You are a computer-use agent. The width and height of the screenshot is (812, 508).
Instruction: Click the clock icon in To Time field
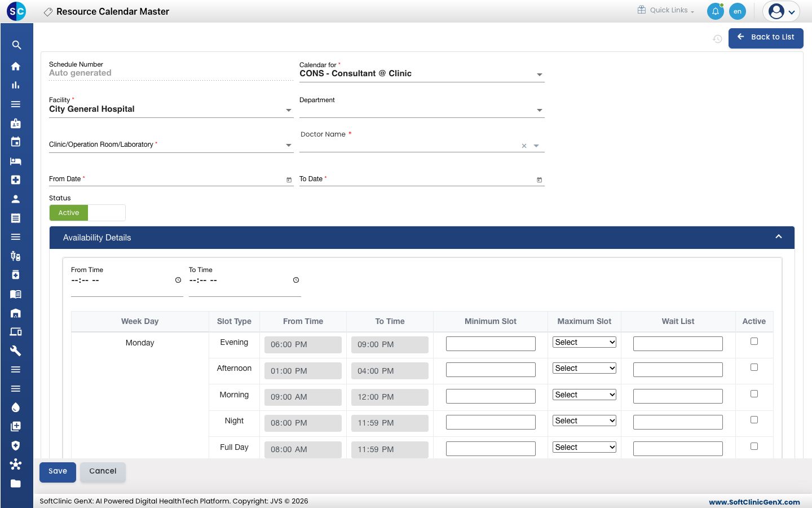pos(296,280)
